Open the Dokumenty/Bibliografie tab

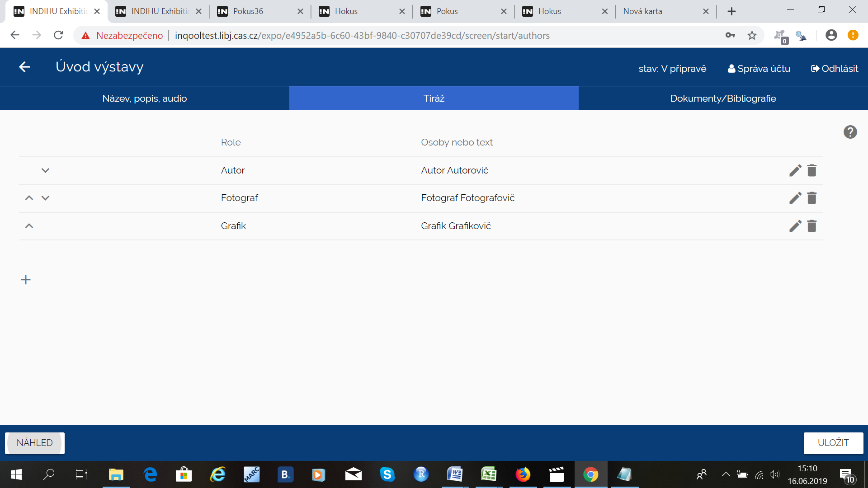click(x=723, y=98)
